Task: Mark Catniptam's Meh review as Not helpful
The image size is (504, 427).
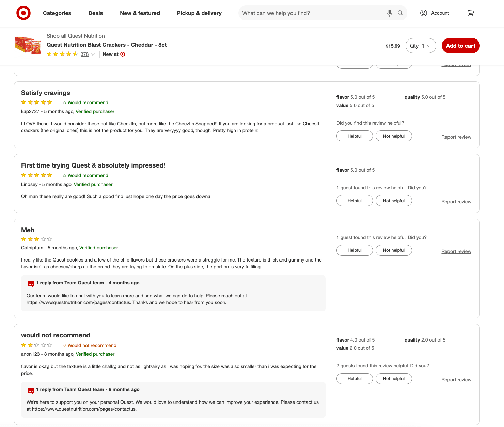Action: pyautogui.click(x=394, y=250)
